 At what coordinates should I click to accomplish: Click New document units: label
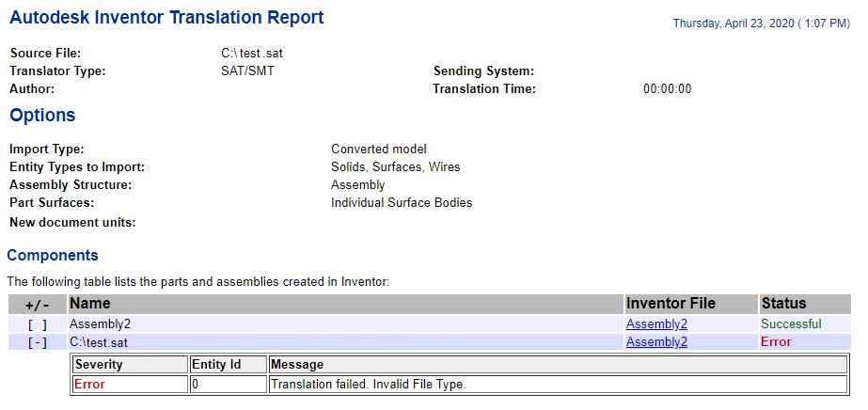(72, 223)
